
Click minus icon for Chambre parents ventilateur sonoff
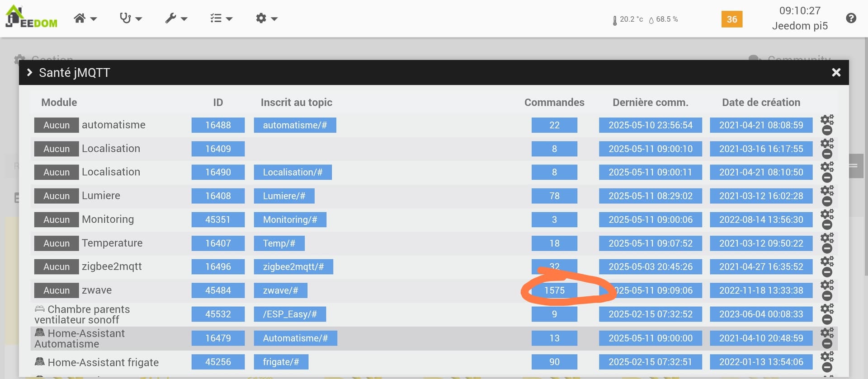pos(827,319)
